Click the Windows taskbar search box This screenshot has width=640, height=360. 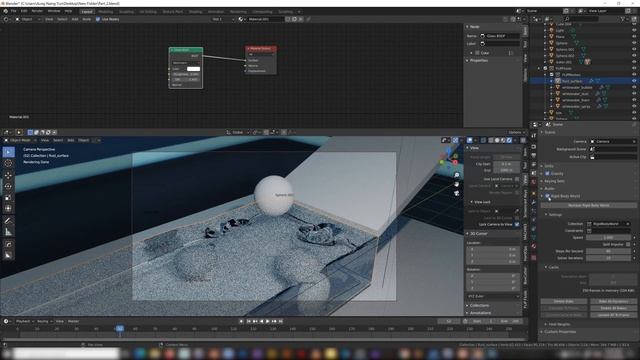(65, 353)
